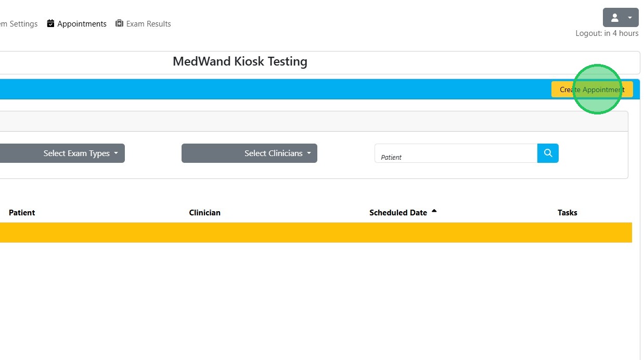Click the MedWand Kiosk Testing title

240,62
